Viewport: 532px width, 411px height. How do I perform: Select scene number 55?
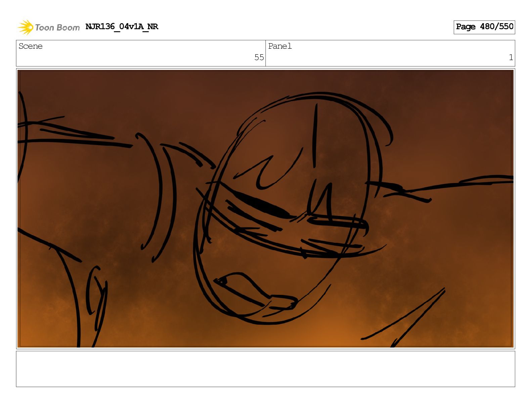click(259, 57)
